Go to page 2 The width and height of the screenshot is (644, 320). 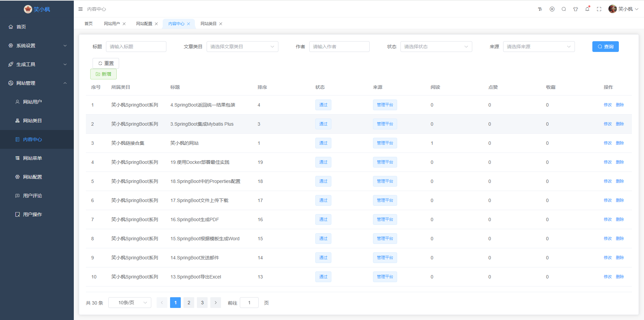[x=189, y=303]
